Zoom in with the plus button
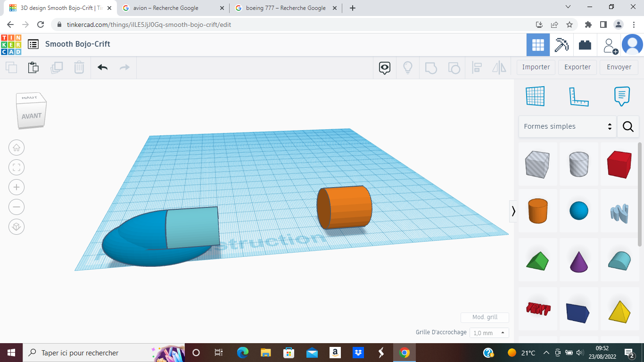644x362 pixels. [17, 187]
